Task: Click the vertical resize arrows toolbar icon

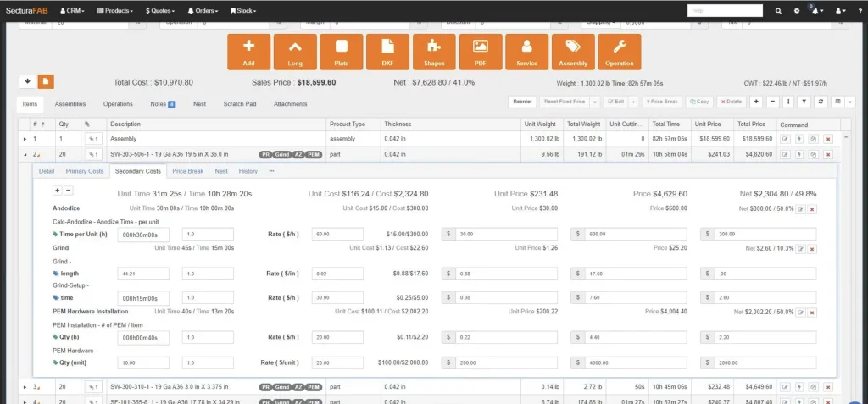Action: click(x=788, y=102)
